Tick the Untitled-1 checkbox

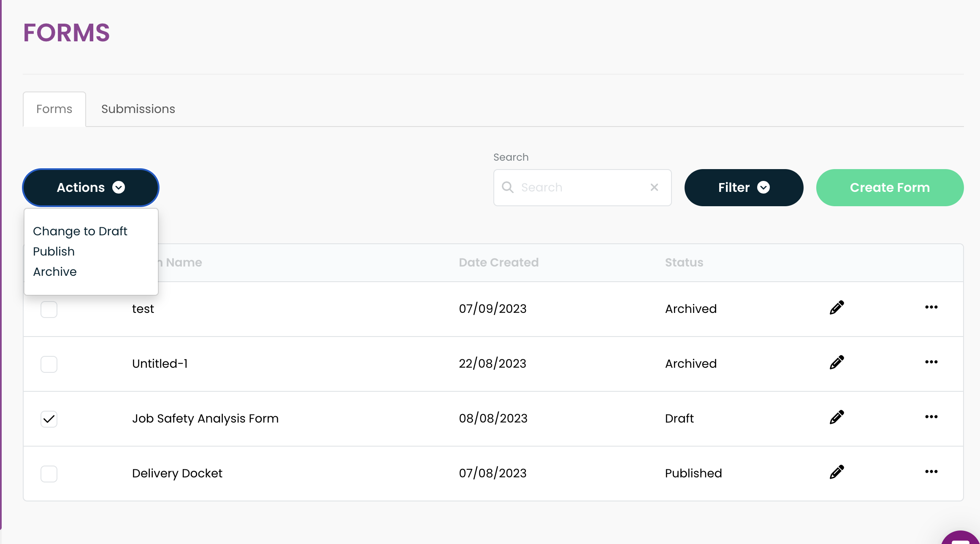(49, 364)
